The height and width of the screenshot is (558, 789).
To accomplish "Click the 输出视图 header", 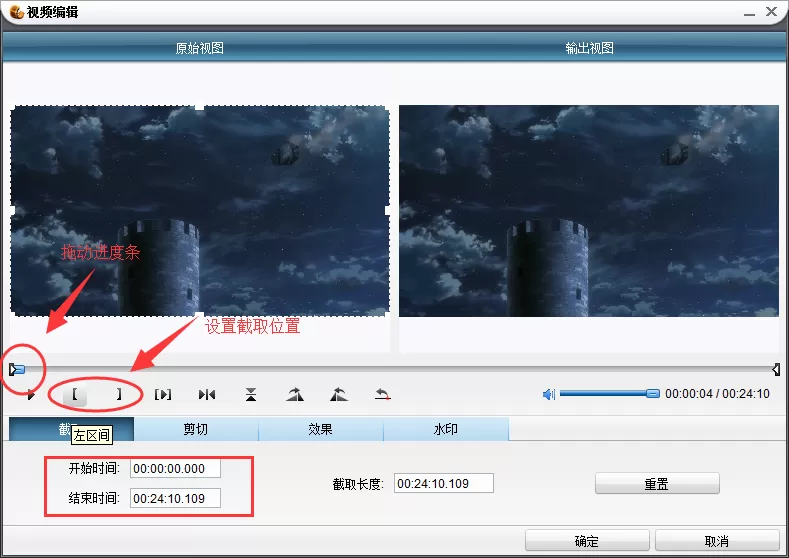I will 589,48.
